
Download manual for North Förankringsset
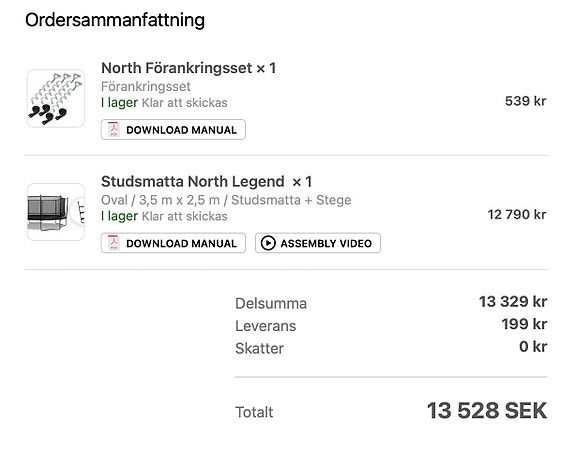click(x=173, y=129)
